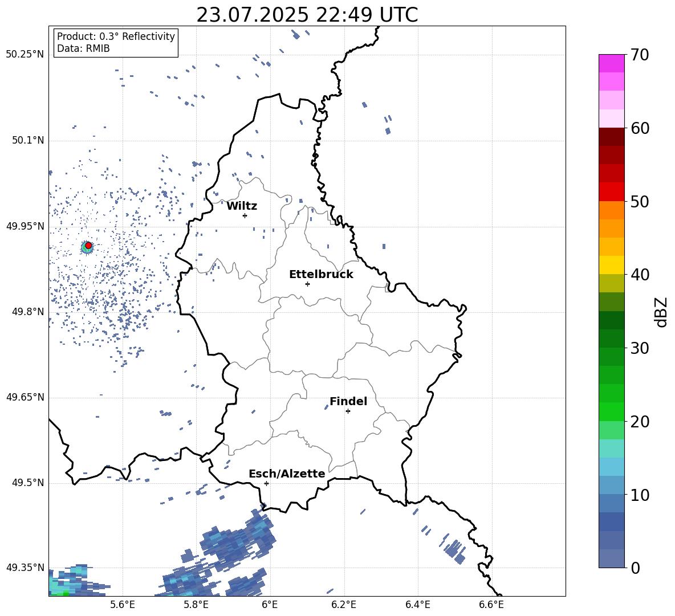Viewport: 675px width, 616px height.
Task: Click the colorbar value 50
Action: pyautogui.click(x=640, y=201)
